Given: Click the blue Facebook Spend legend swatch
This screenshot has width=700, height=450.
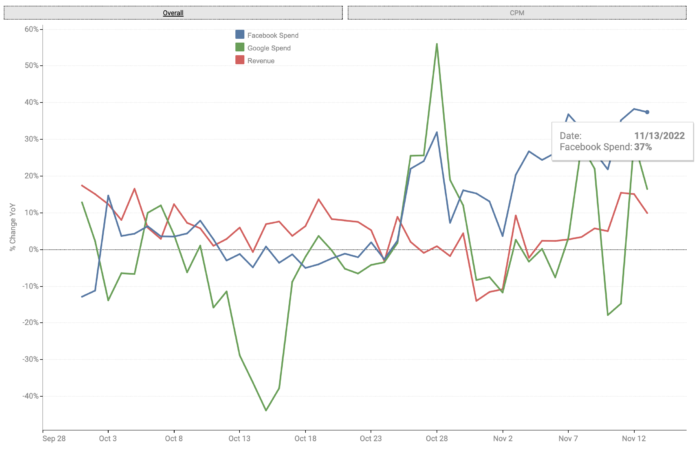Looking at the screenshot, I should click(240, 35).
